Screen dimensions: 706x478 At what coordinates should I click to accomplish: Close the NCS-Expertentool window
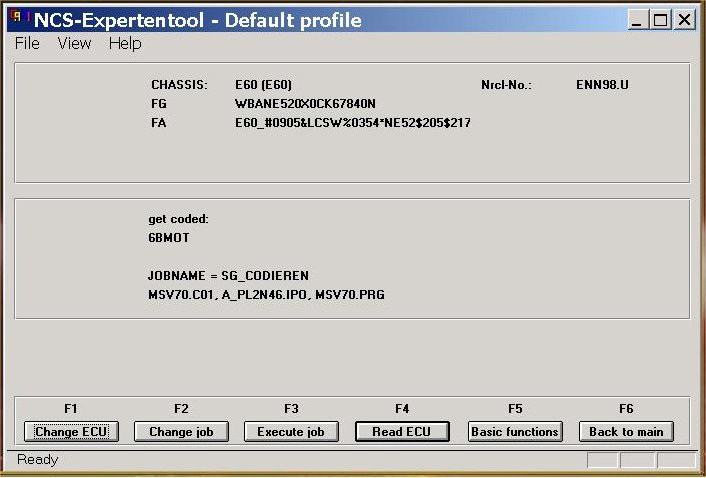pos(684,20)
